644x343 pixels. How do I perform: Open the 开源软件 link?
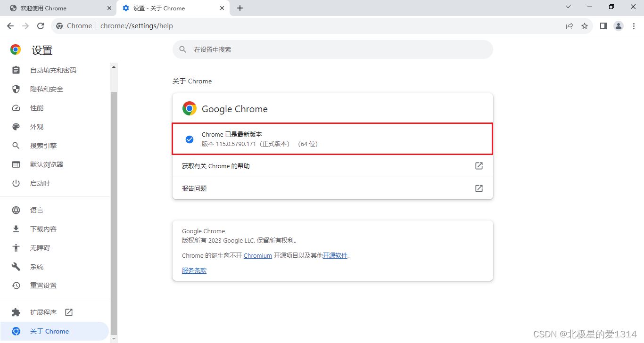(335, 255)
